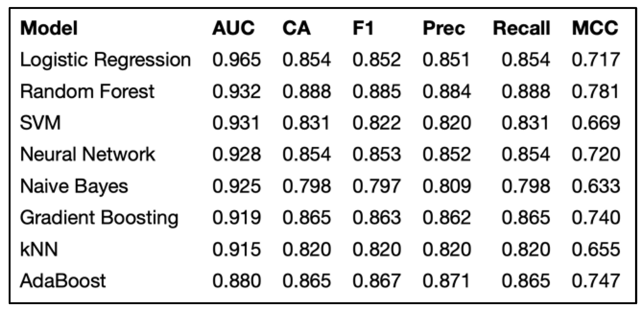Click the Model column header

49,28
